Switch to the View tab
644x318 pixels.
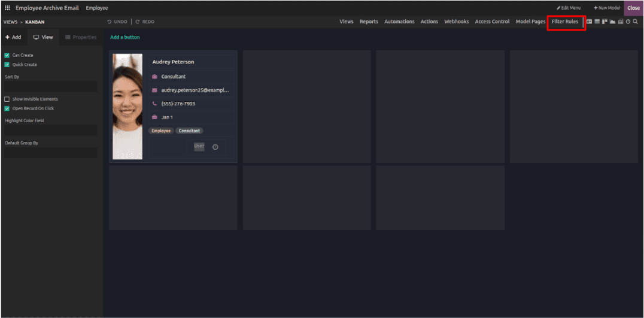point(43,37)
